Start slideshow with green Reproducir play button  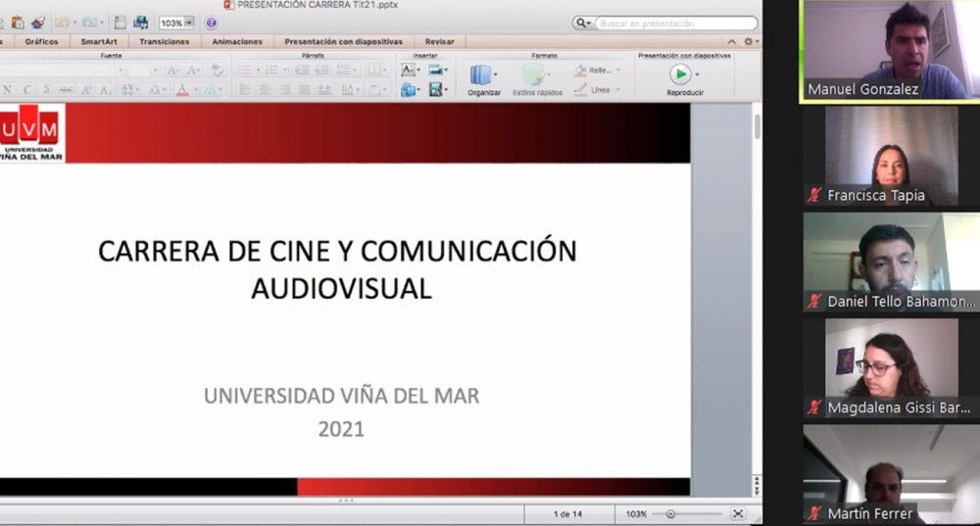680,74
